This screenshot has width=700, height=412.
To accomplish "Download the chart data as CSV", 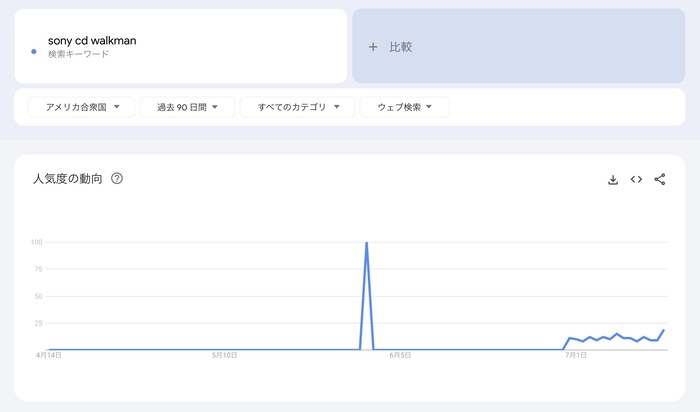I will [x=613, y=180].
